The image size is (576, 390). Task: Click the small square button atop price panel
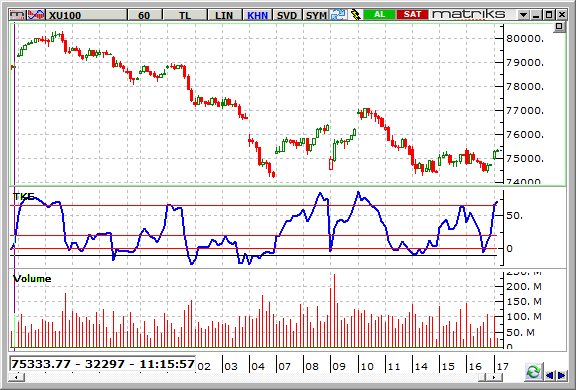tap(559, 26)
